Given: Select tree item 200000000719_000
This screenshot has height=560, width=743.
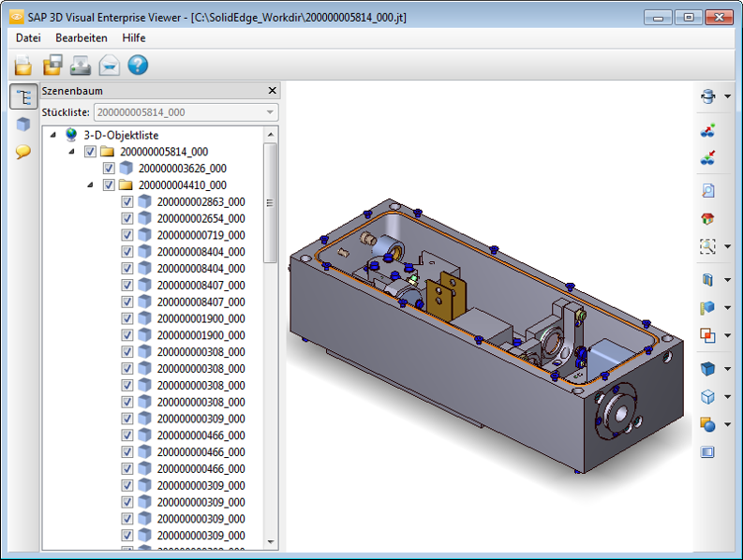Looking at the screenshot, I should pos(201,235).
